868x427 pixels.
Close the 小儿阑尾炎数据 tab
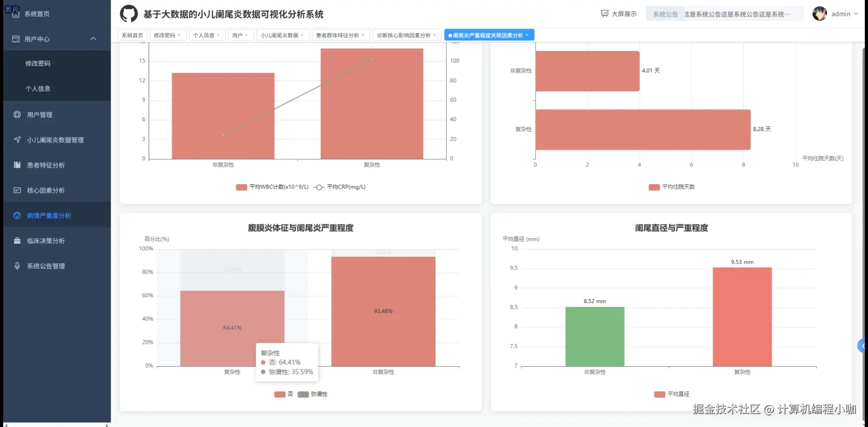pyautogui.click(x=302, y=35)
